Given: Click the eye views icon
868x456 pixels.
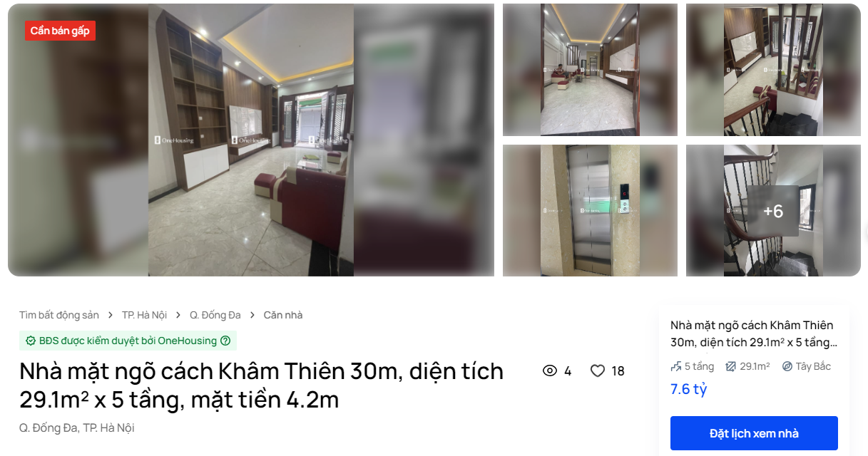Looking at the screenshot, I should pos(550,370).
